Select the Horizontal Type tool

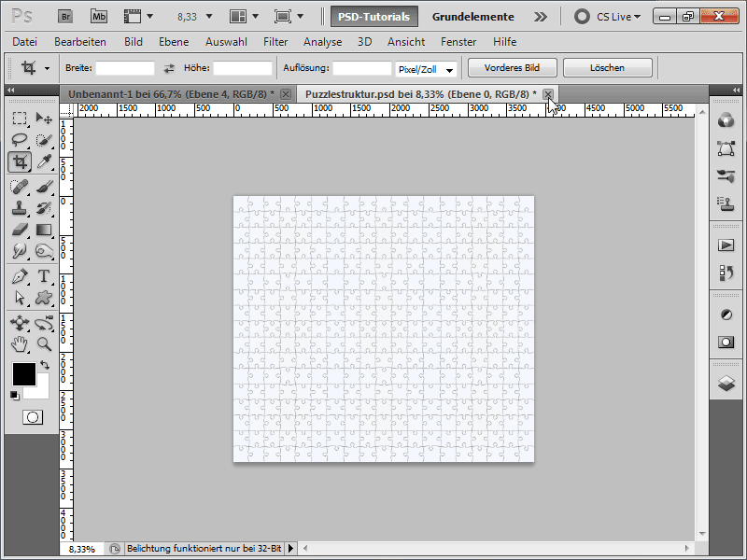coord(44,276)
